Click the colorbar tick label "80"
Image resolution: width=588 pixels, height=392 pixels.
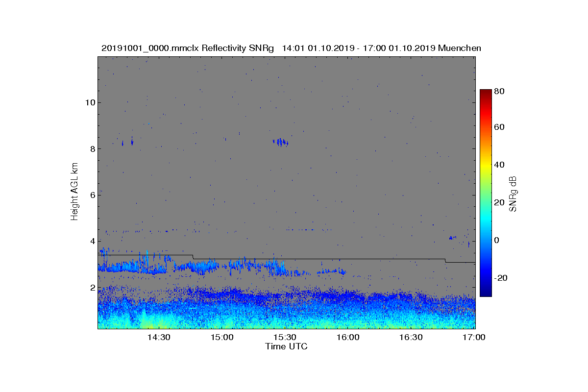[x=500, y=91]
